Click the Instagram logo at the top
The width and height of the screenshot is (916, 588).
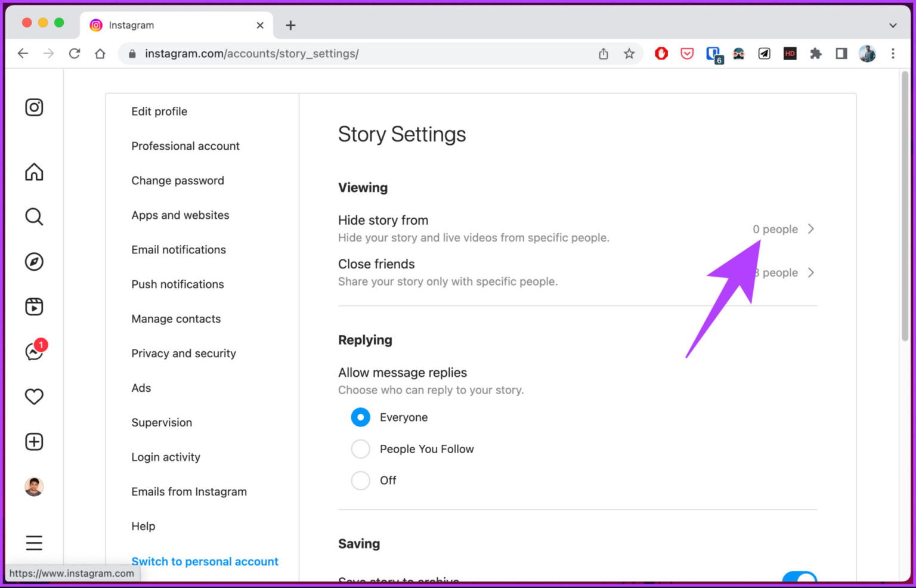[x=34, y=107]
